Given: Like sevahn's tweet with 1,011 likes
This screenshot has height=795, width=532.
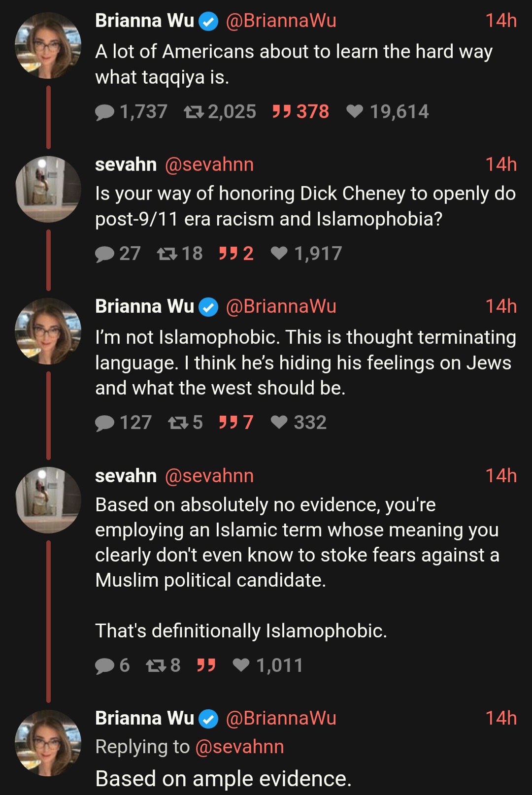Looking at the screenshot, I should (241, 665).
